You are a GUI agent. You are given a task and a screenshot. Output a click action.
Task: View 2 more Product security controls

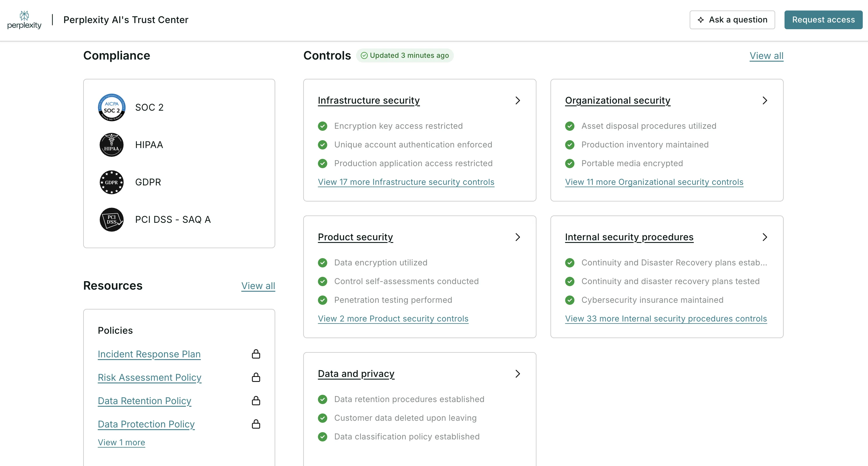click(393, 319)
